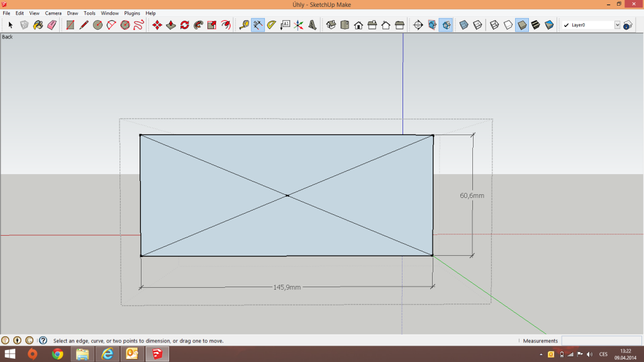Activate the Rectangle drawing tool
This screenshot has width=644, height=362.
coord(70,25)
